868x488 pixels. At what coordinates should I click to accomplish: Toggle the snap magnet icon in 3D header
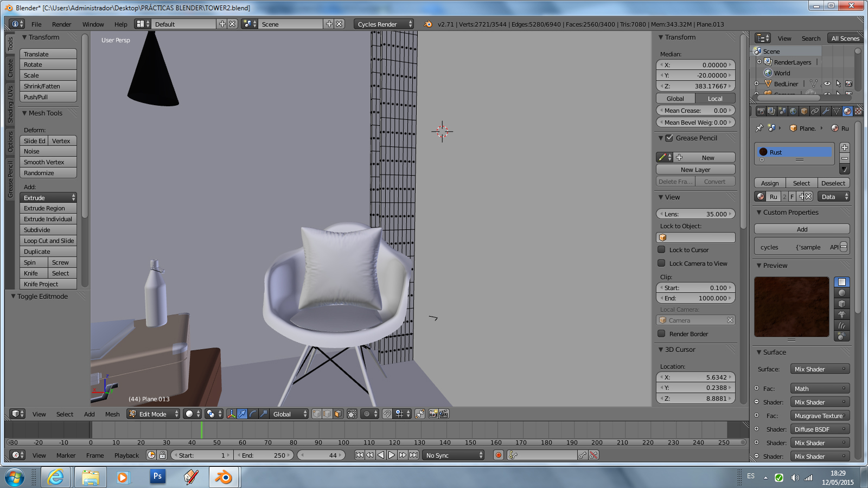tap(387, 414)
